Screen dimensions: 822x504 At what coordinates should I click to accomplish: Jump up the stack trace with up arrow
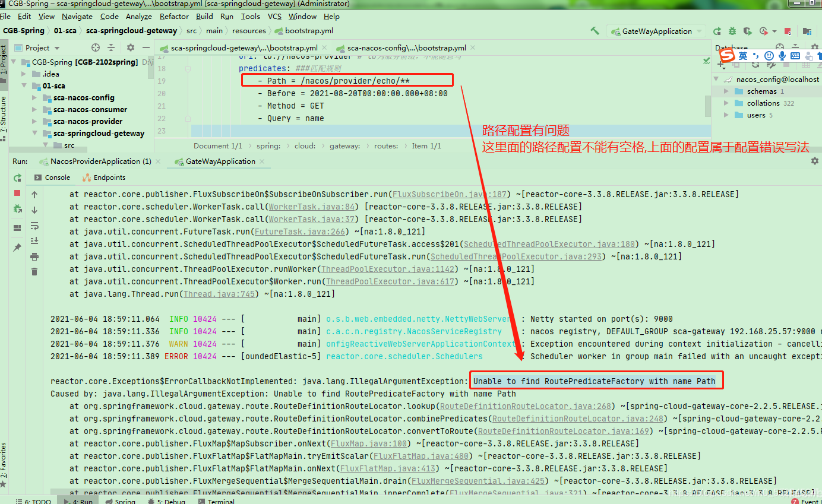34,195
